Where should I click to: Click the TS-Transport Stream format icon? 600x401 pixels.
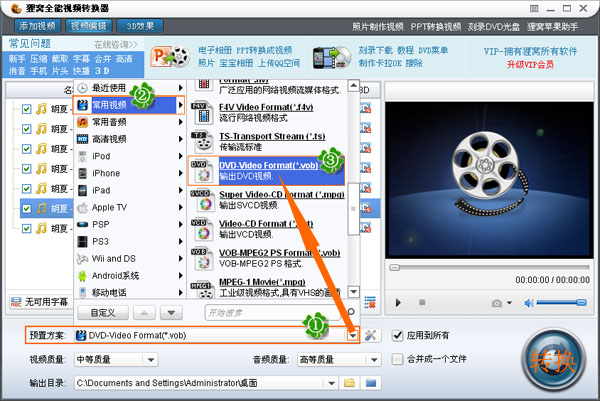[x=202, y=142]
